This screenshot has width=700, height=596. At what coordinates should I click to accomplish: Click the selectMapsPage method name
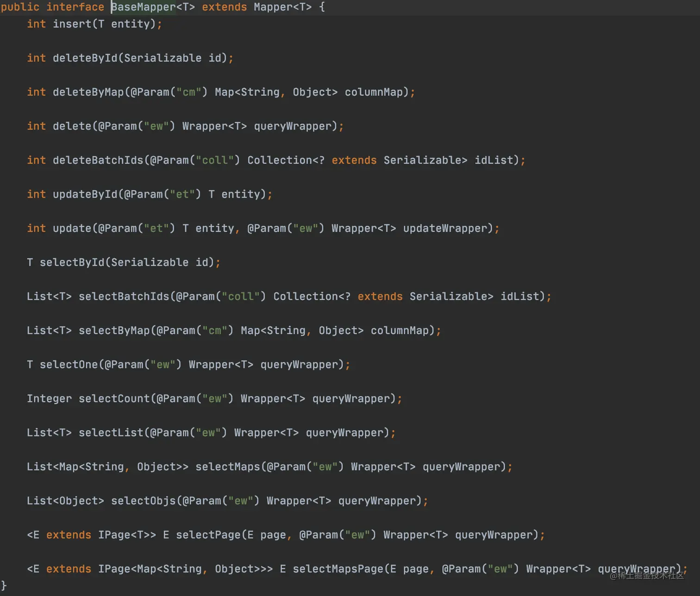(x=338, y=569)
